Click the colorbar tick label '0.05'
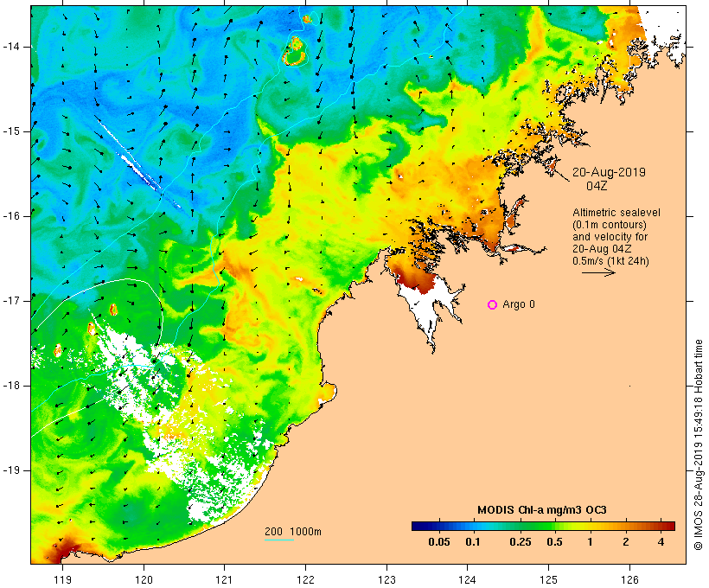Viewport: 709px width, 588px height. [x=439, y=542]
